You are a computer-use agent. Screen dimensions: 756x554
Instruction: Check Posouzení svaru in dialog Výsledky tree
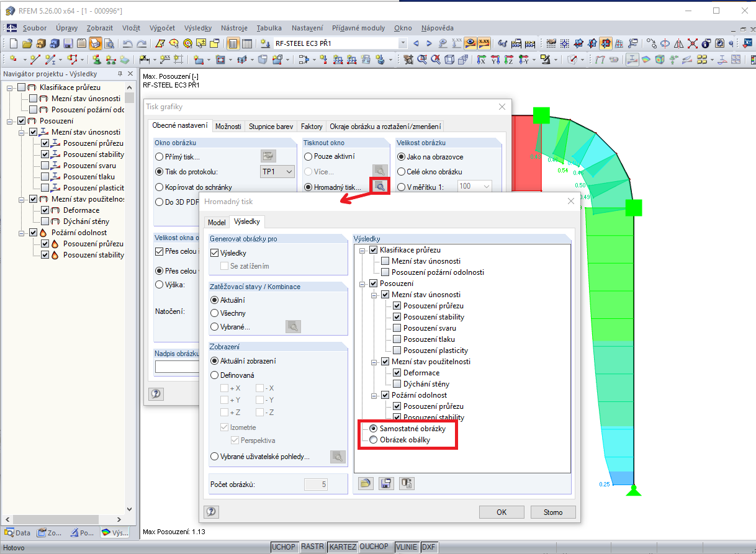pos(397,328)
